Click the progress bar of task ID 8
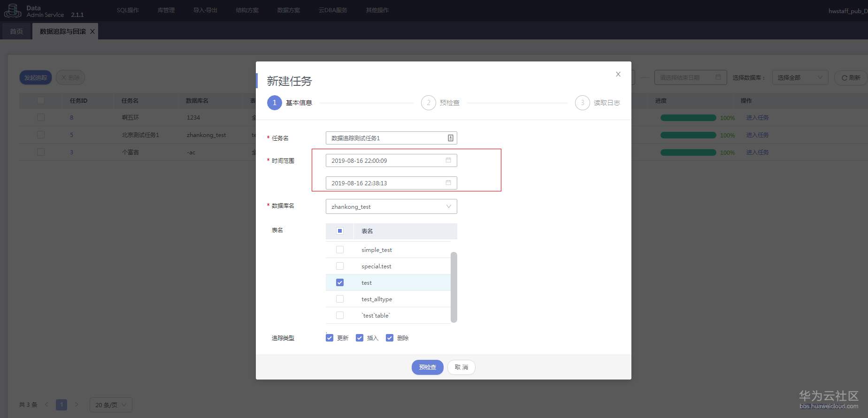The width and height of the screenshot is (868, 418). coord(688,118)
